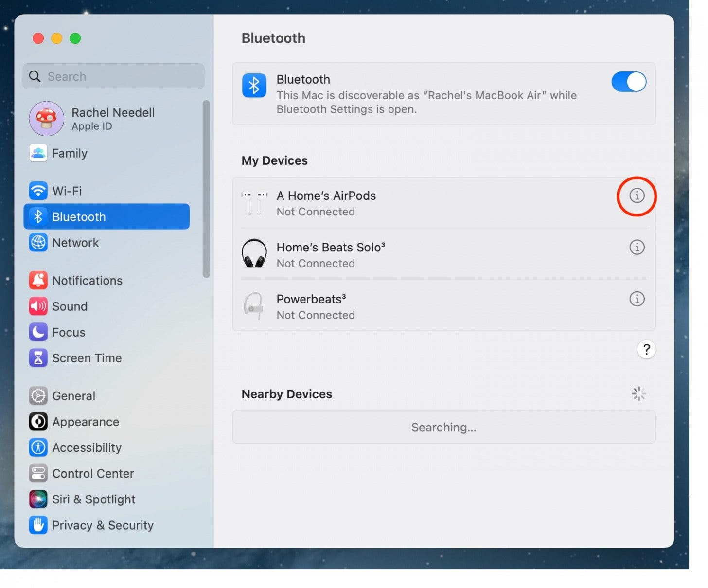This screenshot has height=588, width=708.
Task: Click the Wi-Fi icon in sidebar
Action: tap(38, 191)
